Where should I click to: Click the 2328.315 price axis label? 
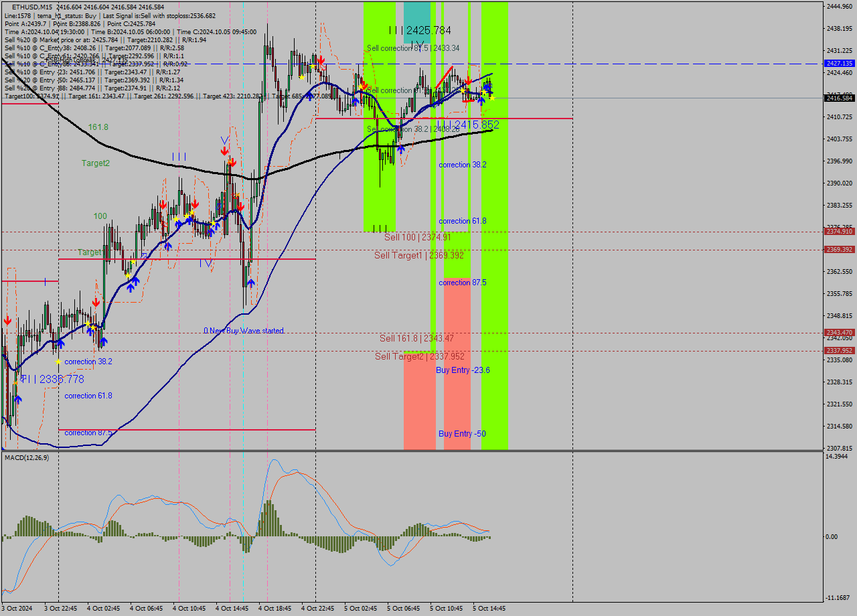point(840,382)
